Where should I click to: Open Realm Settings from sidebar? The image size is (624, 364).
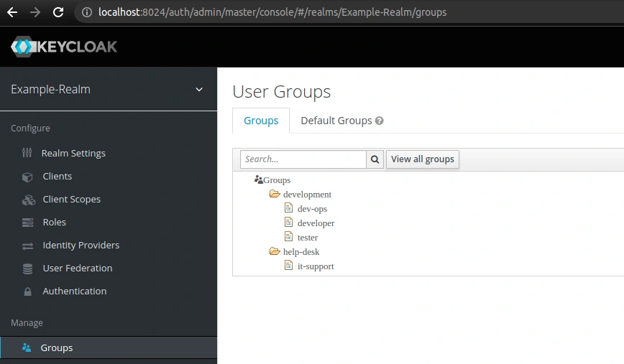[x=73, y=153]
